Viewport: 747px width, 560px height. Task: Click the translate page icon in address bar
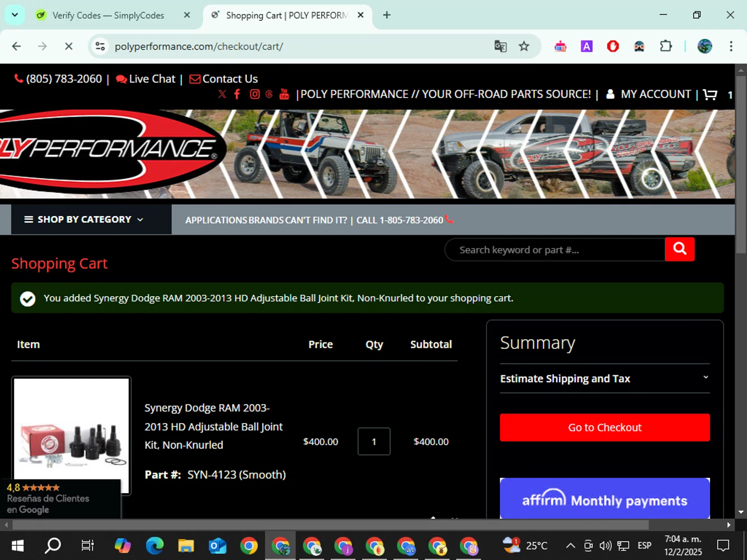click(x=500, y=46)
